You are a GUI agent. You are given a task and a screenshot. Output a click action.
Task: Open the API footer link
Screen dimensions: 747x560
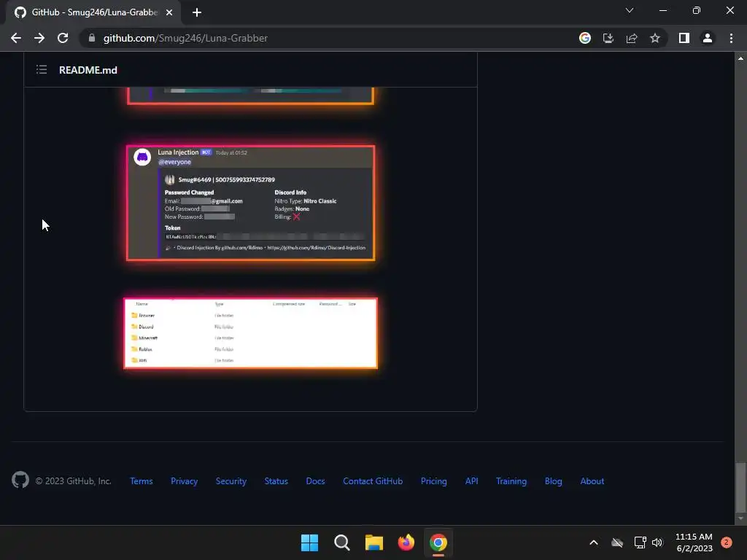[x=472, y=481]
